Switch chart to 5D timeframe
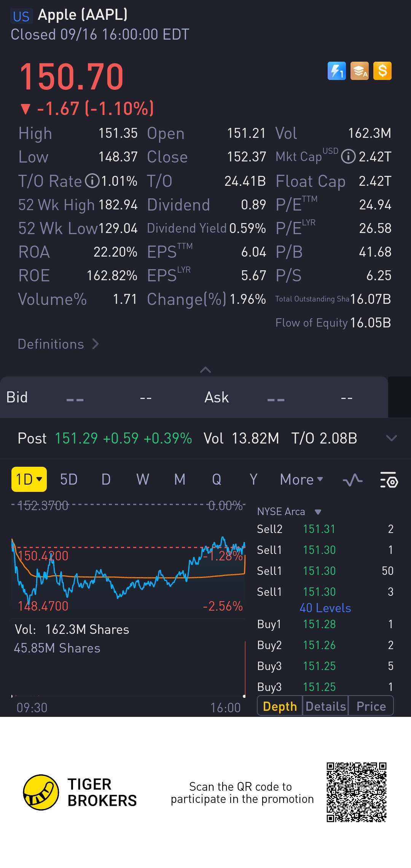The height and width of the screenshot is (868, 411). click(x=69, y=480)
